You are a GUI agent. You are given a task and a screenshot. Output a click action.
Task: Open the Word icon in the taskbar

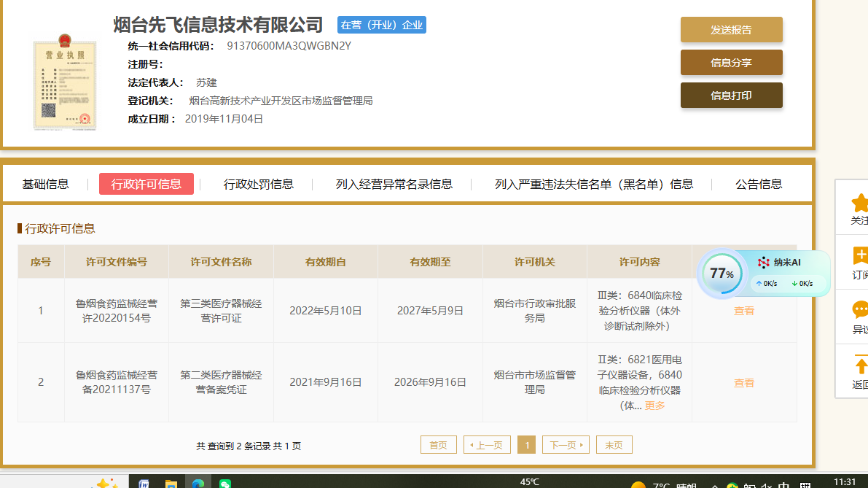click(x=144, y=484)
